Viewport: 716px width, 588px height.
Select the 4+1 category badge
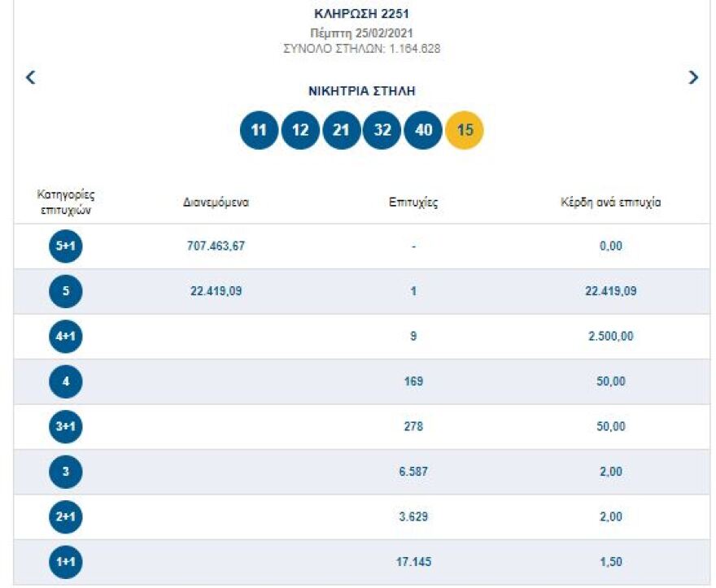[66, 337]
